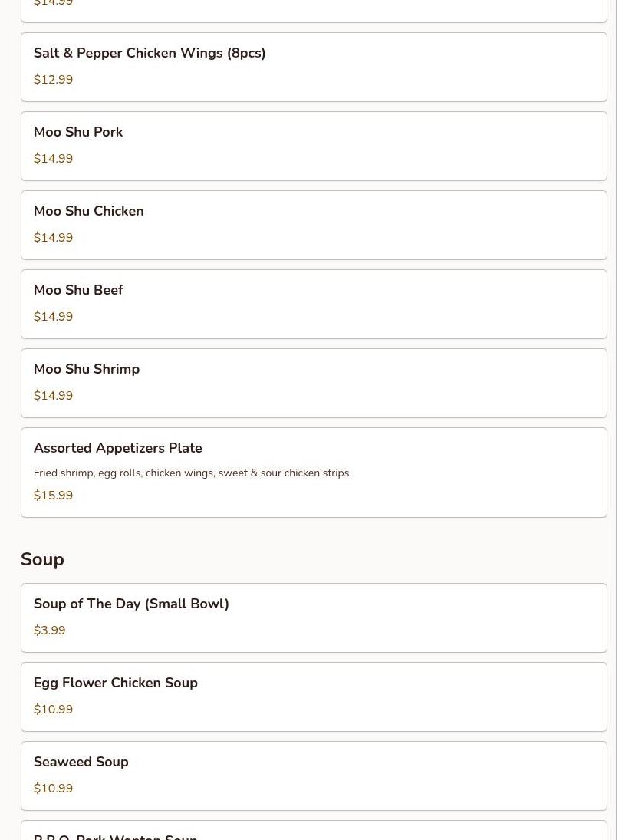Click the $12.99 chicken wings price
The height and width of the screenshot is (840, 632).
point(53,80)
